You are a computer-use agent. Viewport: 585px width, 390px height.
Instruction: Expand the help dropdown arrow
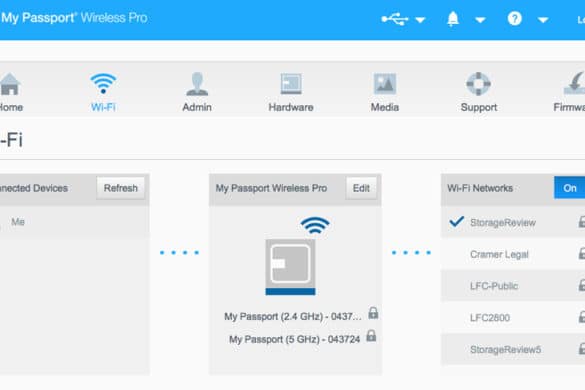pos(543,20)
